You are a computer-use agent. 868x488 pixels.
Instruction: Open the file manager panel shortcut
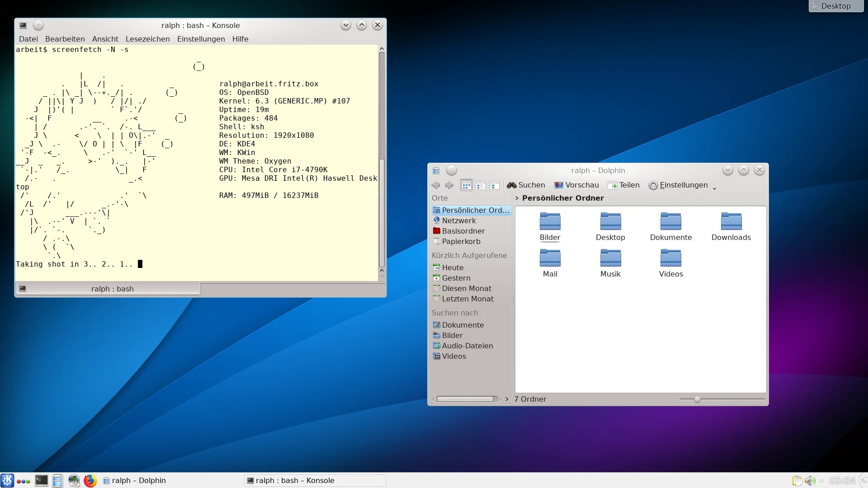(x=58, y=480)
